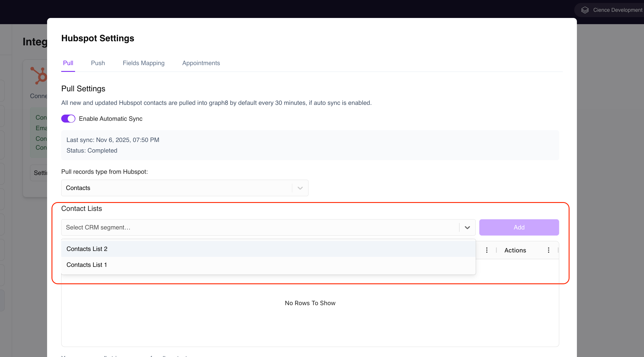
Task: Go to the Appointments tab
Action: coord(201,63)
